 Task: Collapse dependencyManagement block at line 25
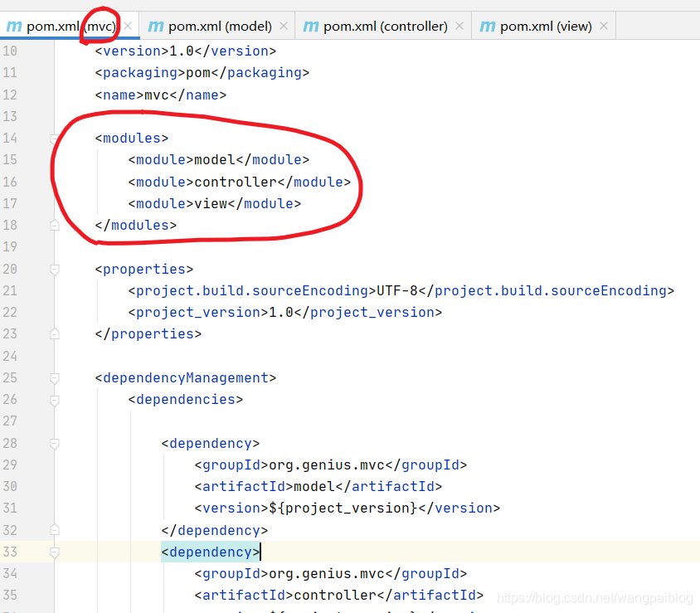[55, 378]
